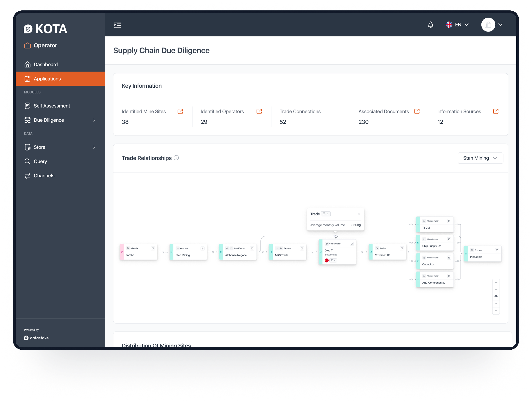
Task: Open Self Assessment module
Action: coord(60,106)
